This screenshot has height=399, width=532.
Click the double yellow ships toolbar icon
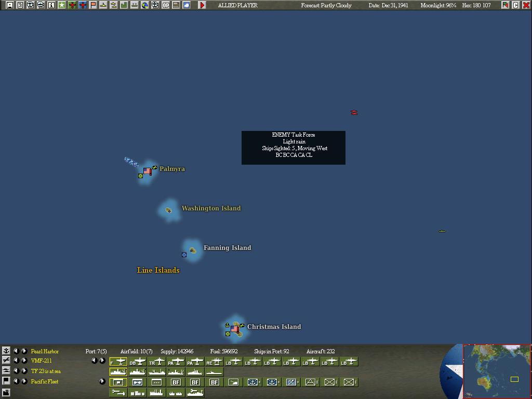[114, 5]
